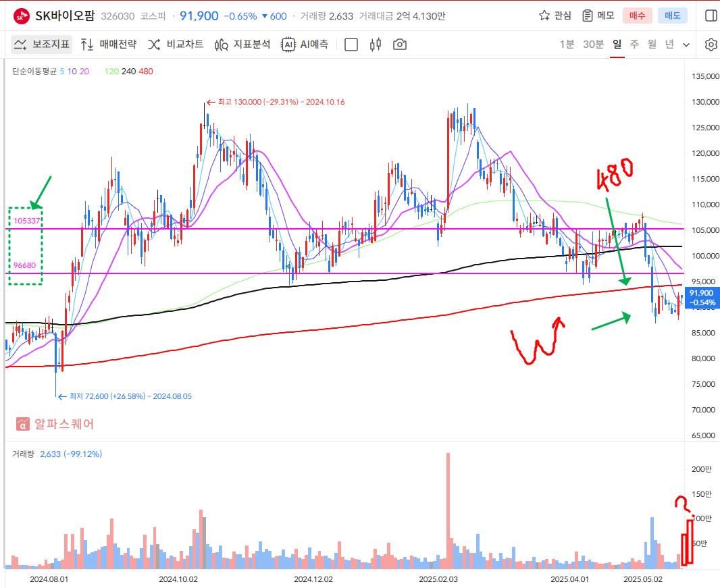Click the 거래량 volume panel label
Viewport: 720px width, 588px height.
pos(23,454)
